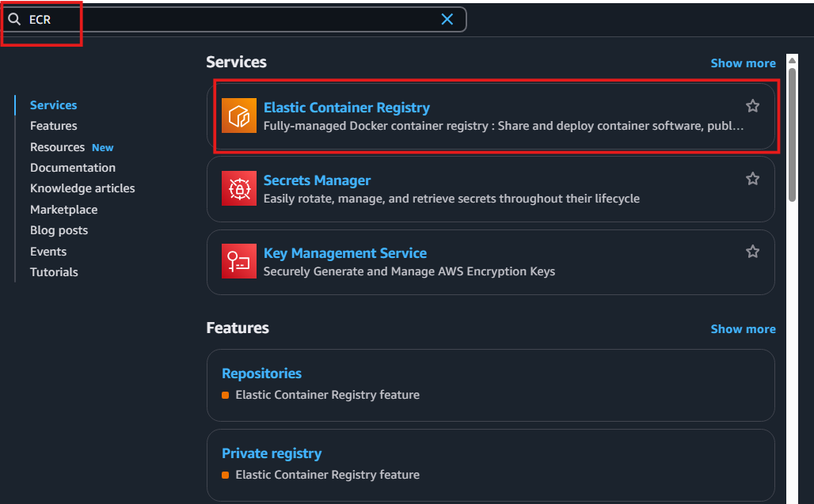The image size is (814, 504).
Task: Click the scrollbar up arrow
Action: coord(792,61)
